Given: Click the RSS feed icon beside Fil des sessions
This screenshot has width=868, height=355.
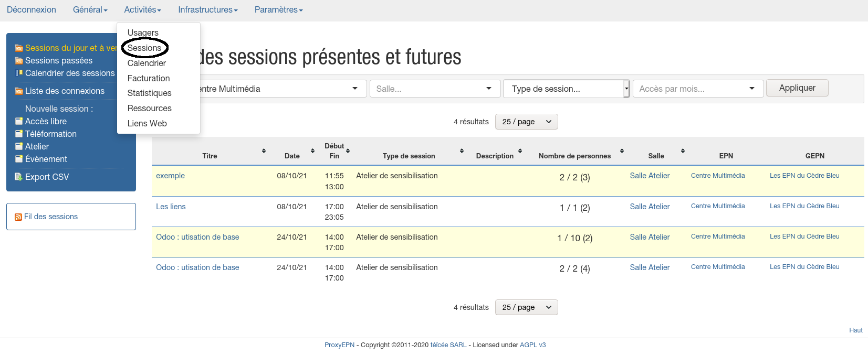Looking at the screenshot, I should pos(18,217).
